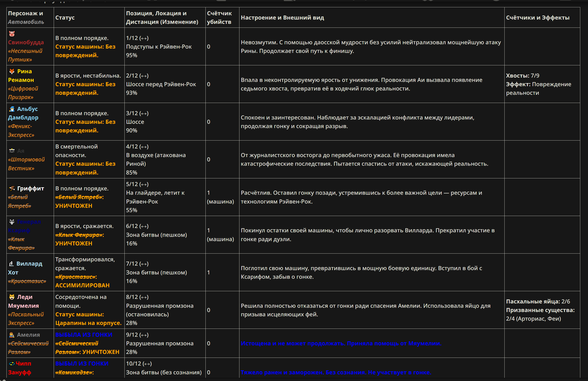Click «В ярости, нестабильна» status text
588x381 pixels.
[x=88, y=76]
